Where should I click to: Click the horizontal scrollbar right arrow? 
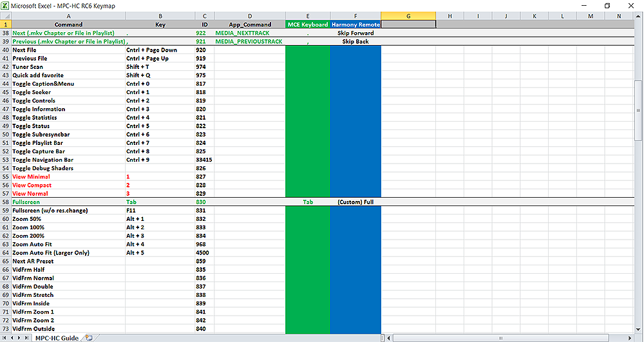tap(630, 338)
